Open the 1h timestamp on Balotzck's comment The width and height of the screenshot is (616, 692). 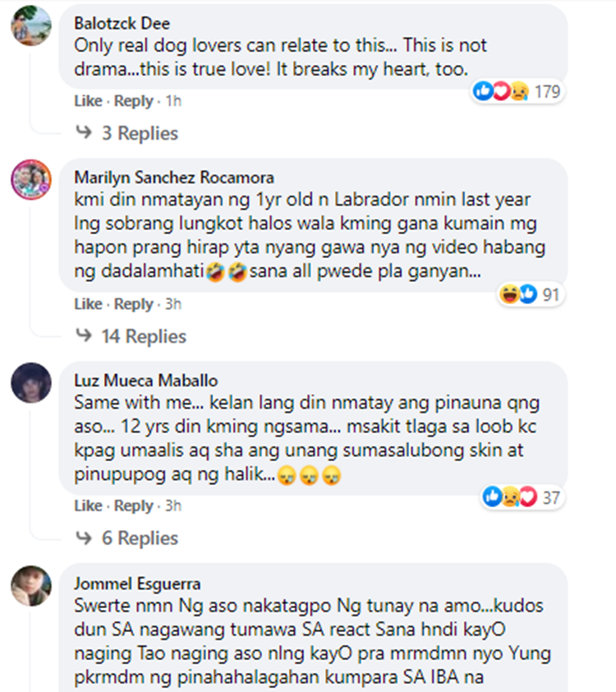coord(173,101)
